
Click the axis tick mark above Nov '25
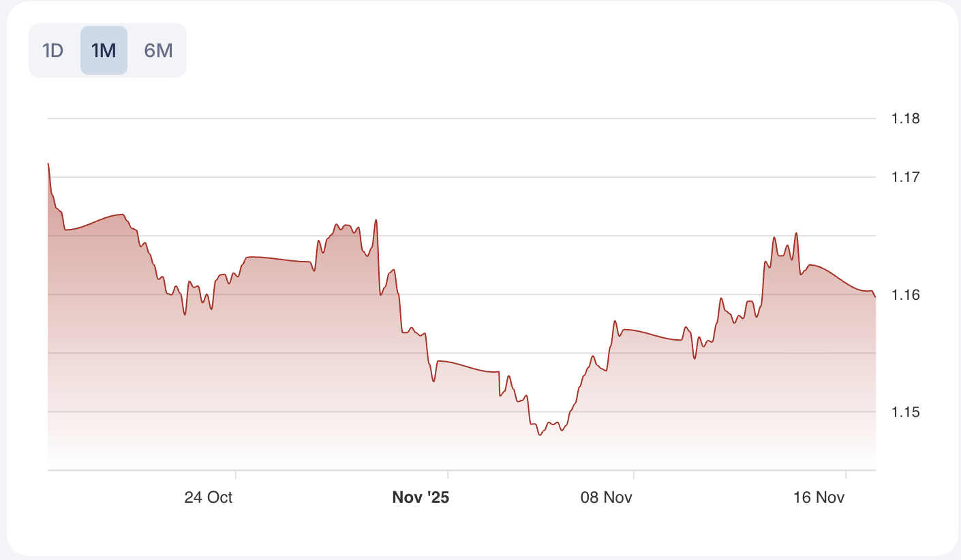(448, 473)
